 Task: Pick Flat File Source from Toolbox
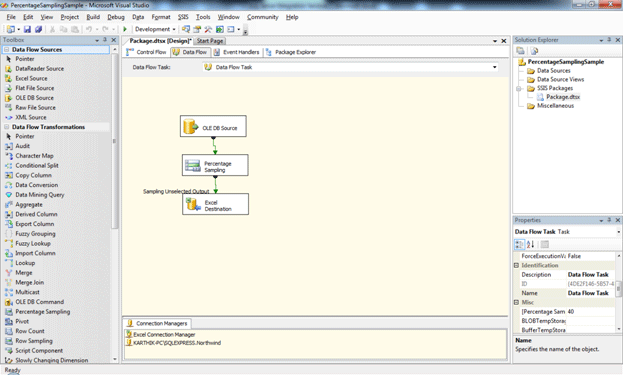(35, 88)
